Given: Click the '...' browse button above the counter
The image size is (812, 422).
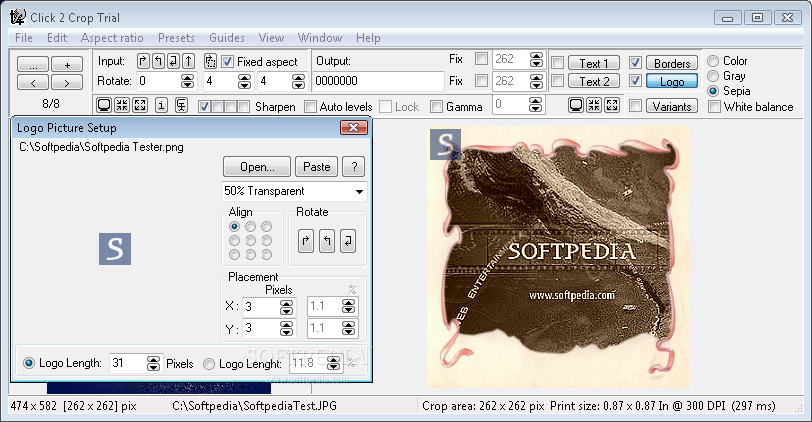Looking at the screenshot, I should pos(33,65).
